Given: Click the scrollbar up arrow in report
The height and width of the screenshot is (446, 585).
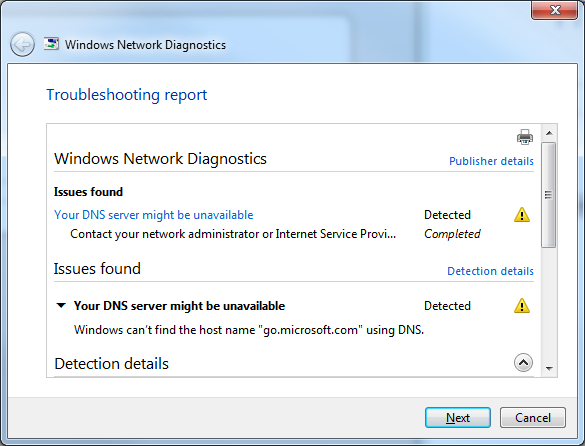Looking at the screenshot, I should pos(549,133).
